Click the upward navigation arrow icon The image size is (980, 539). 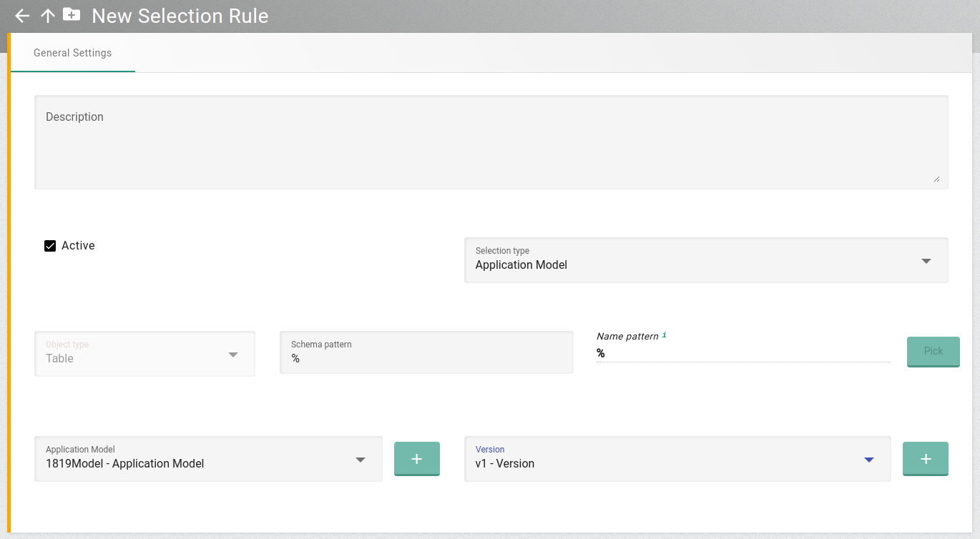click(46, 16)
